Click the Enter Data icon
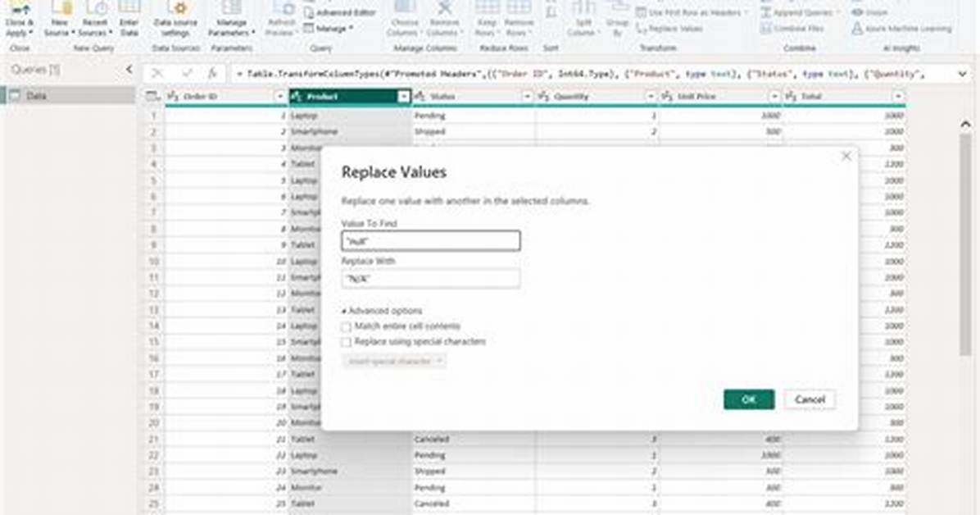The image size is (980, 515). pos(129,19)
